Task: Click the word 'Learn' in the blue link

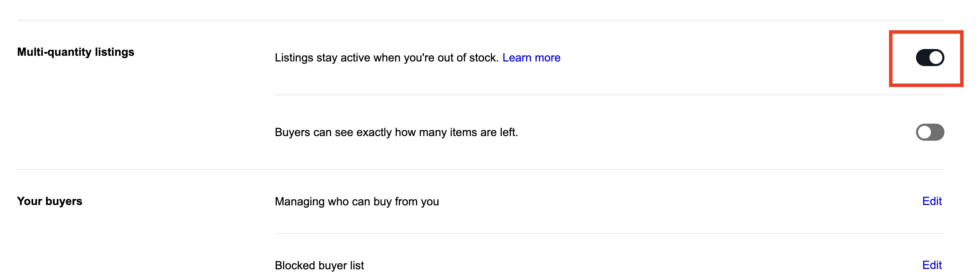Action: tap(517, 58)
